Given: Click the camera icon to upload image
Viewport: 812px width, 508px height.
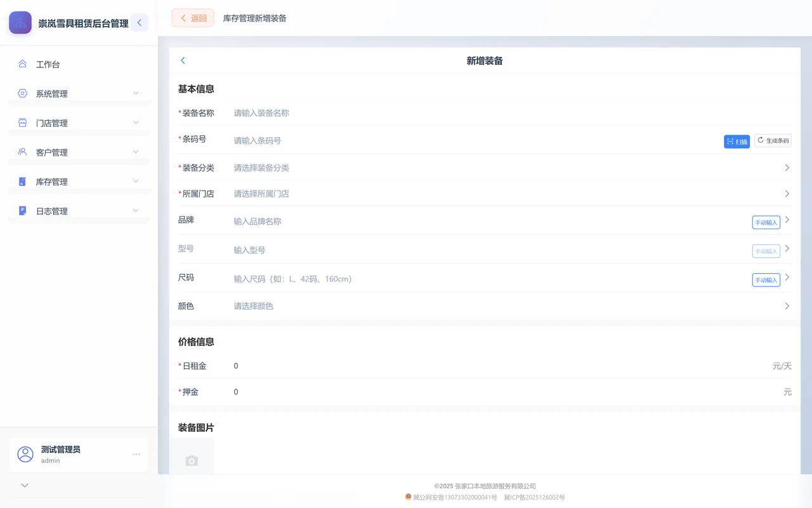Looking at the screenshot, I should (192, 460).
